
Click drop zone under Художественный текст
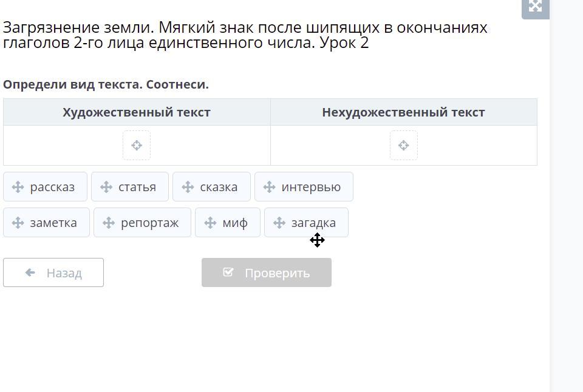point(137,146)
